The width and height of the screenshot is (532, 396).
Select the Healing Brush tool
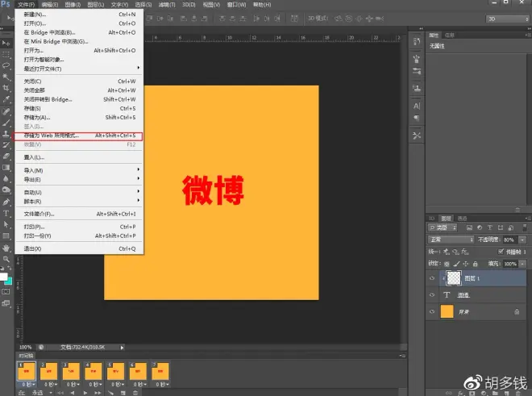(6, 111)
